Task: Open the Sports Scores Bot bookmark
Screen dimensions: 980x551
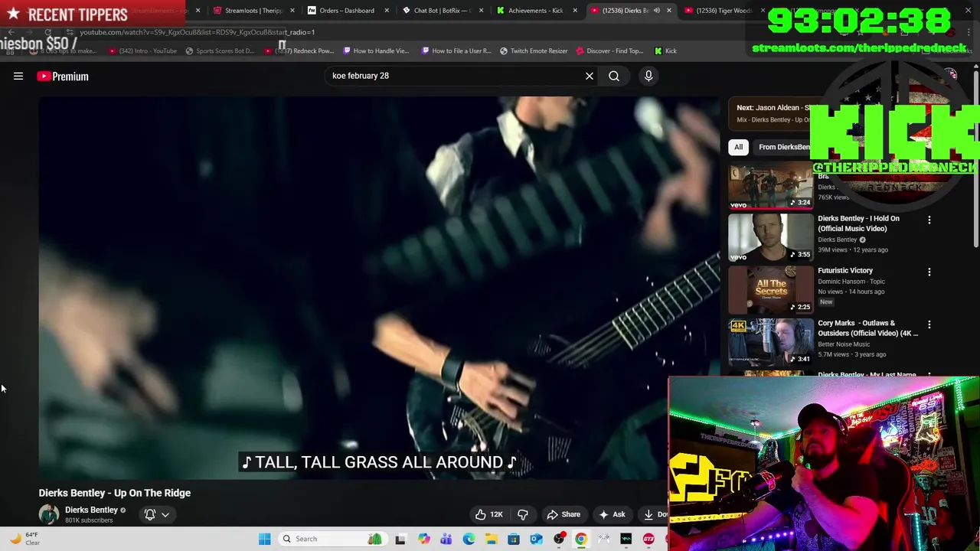Action: coord(220,51)
